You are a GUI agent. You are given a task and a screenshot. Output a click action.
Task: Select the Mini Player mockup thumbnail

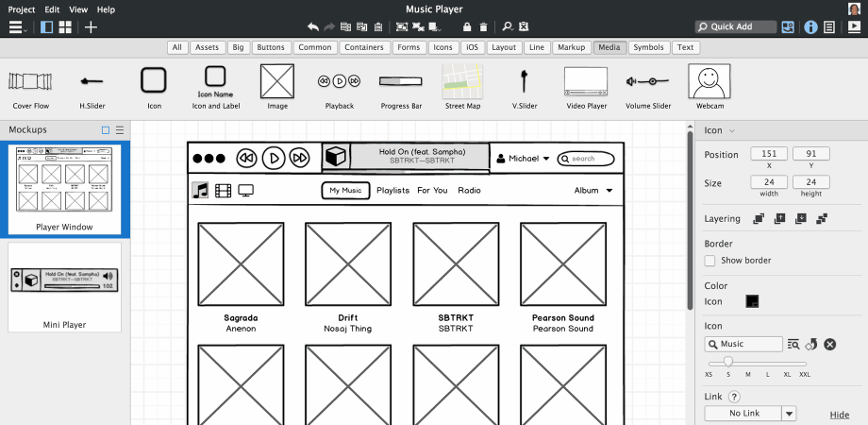65,287
